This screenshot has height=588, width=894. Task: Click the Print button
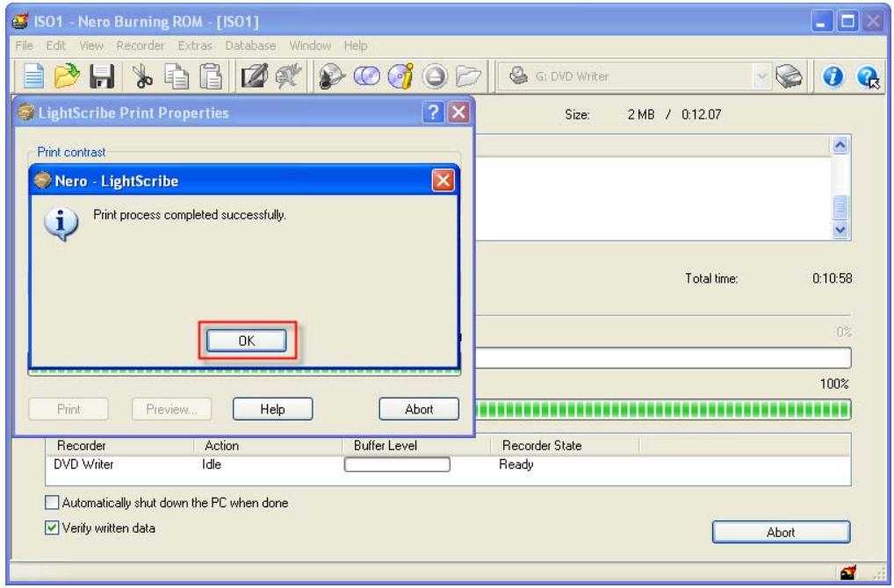point(68,409)
